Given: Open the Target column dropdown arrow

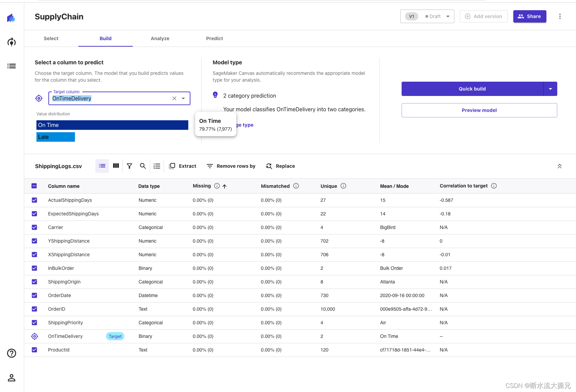Looking at the screenshot, I should tap(183, 98).
